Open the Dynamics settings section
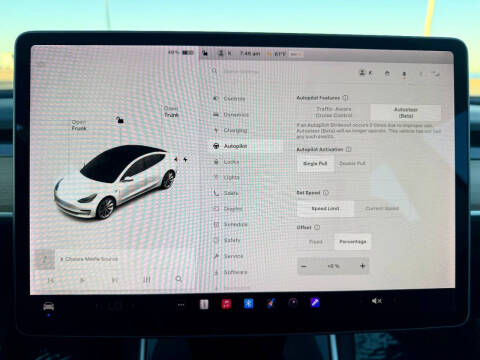The width and height of the screenshot is (480, 360). pos(231,115)
